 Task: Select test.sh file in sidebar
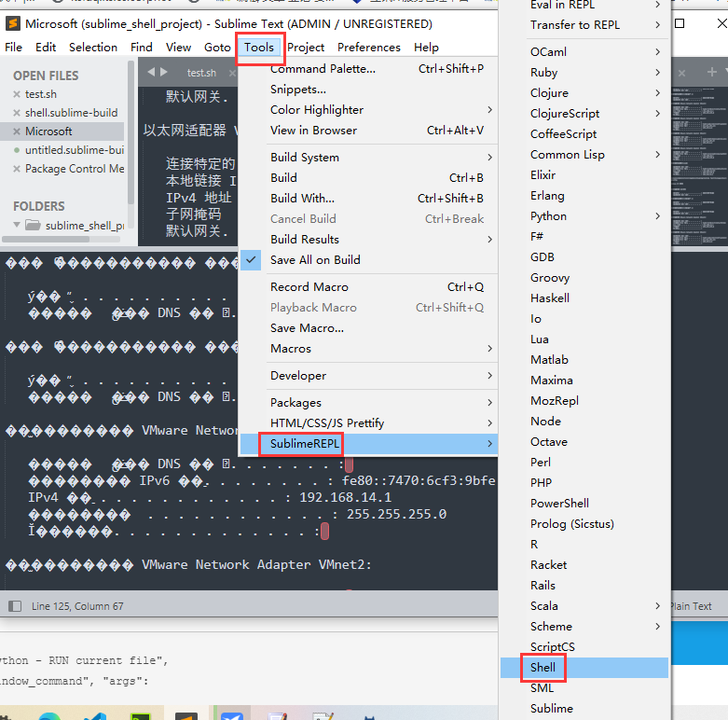click(x=41, y=94)
